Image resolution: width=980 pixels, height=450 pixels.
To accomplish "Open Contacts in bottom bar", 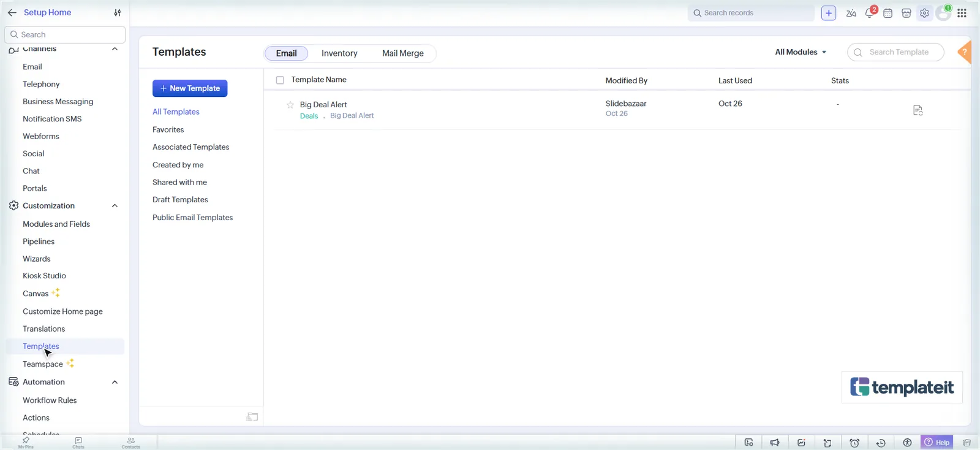I will point(130,443).
